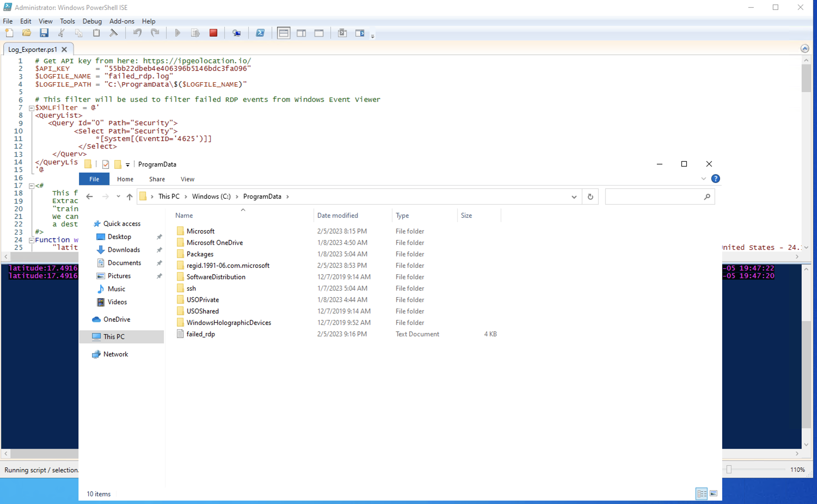Select the ssh folder
The width and height of the screenshot is (817, 504).
point(191,288)
